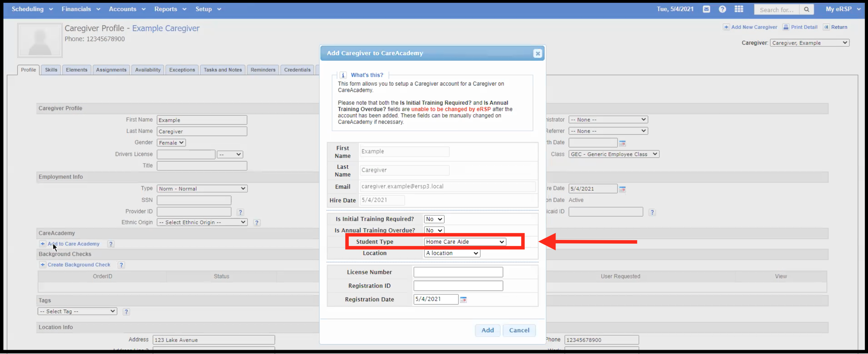
Task: Open the apps grid icon in header
Action: (739, 9)
